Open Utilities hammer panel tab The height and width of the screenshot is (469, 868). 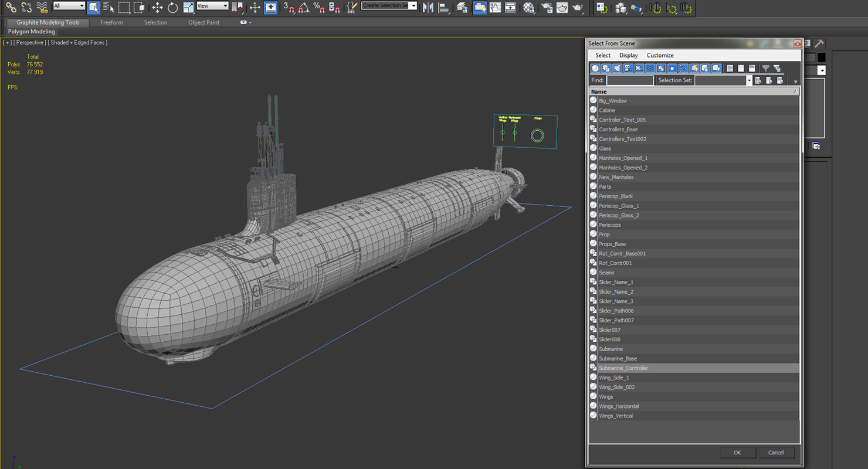pyautogui.click(x=819, y=43)
